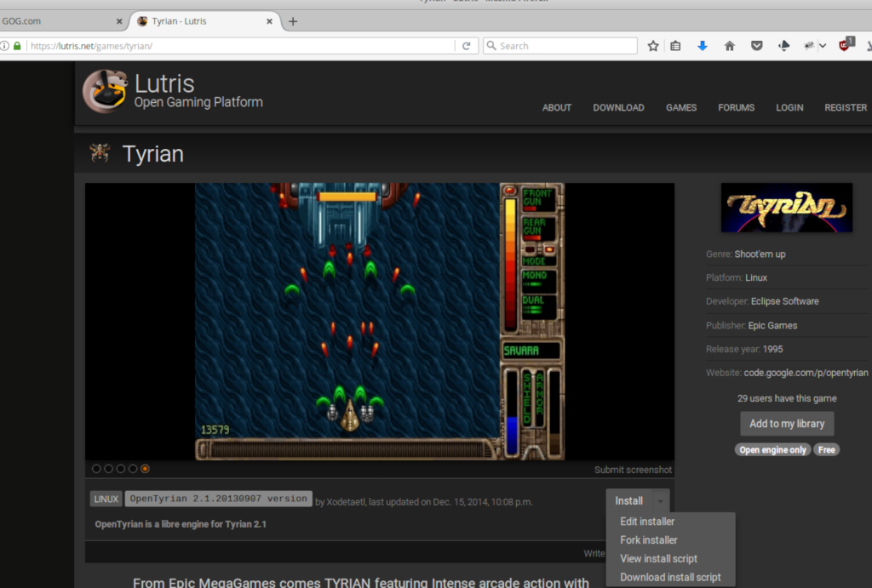Click the Platform Linux value

[x=756, y=277]
